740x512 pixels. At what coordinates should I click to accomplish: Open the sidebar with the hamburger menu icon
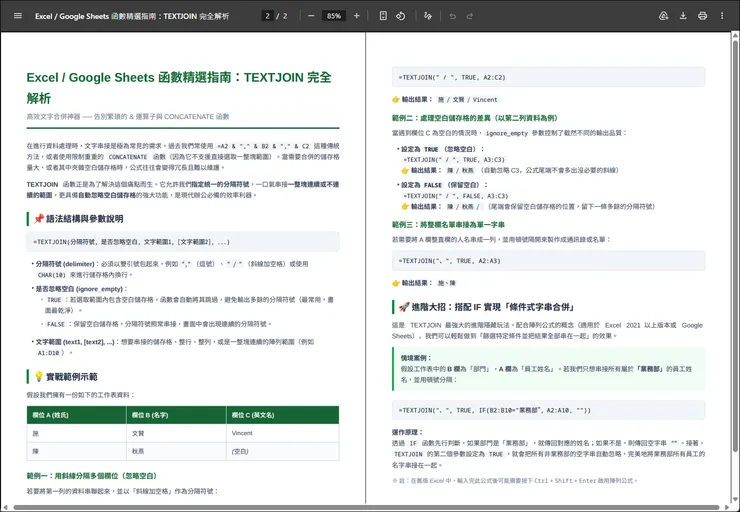[x=18, y=16]
